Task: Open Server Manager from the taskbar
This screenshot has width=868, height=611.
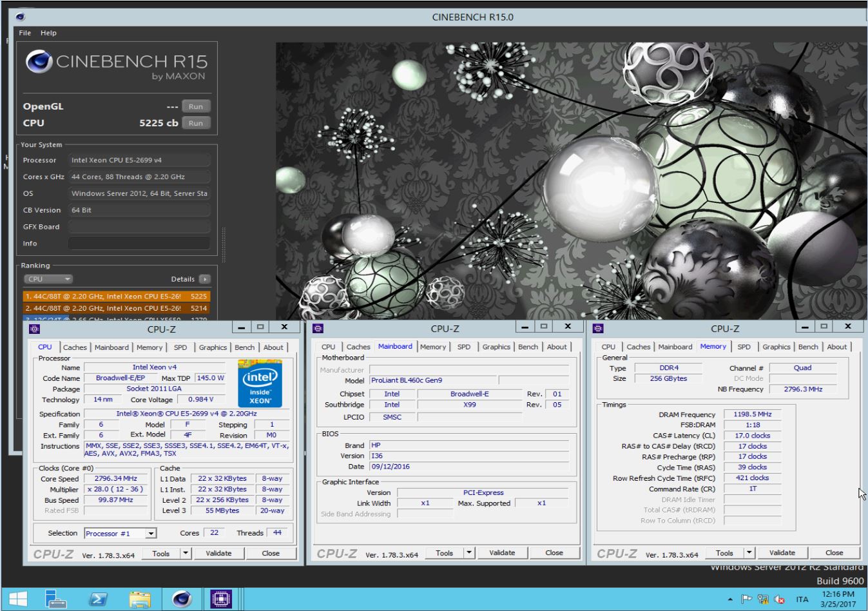Action: [x=56, y=599]
